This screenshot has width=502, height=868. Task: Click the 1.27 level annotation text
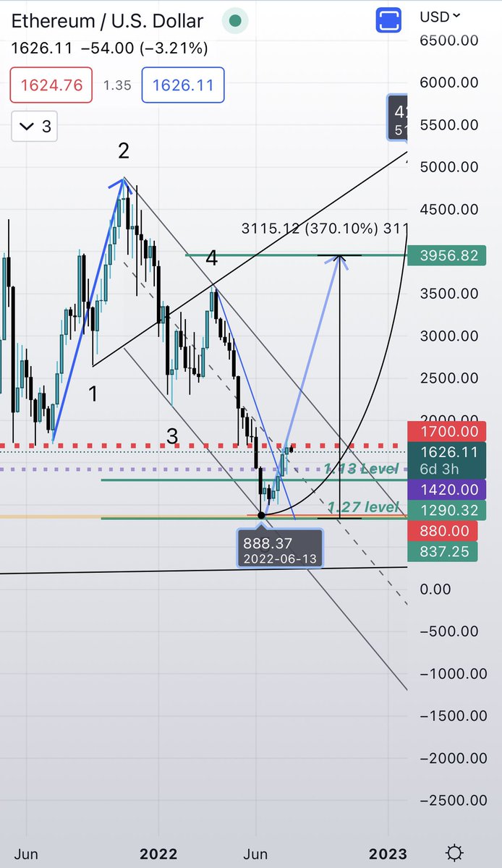click(x=362, y=506)
